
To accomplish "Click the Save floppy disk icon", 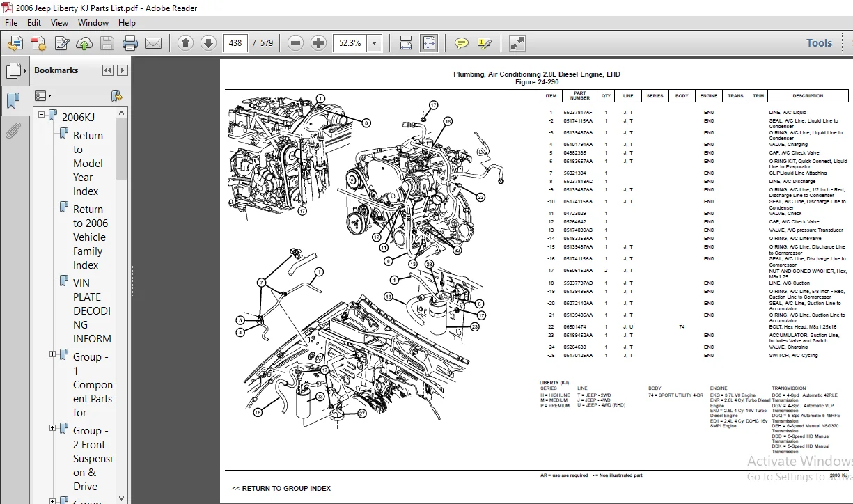I will 107,43.
